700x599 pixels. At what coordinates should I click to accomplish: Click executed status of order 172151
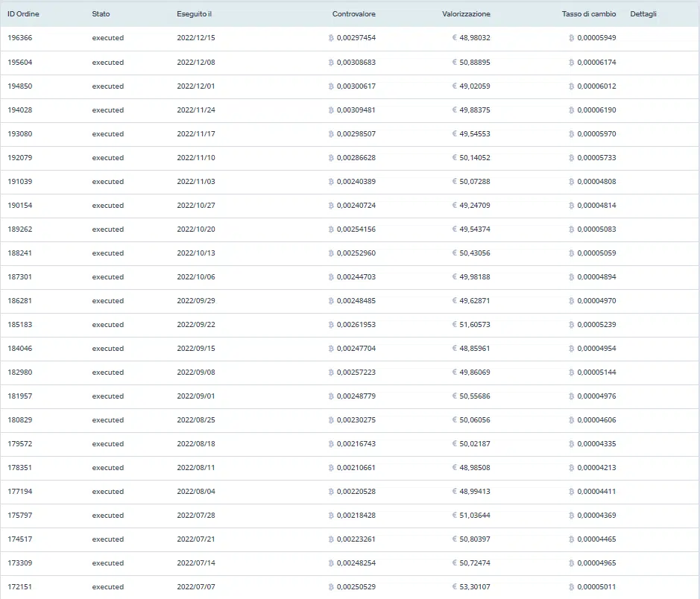pos(108,587)
